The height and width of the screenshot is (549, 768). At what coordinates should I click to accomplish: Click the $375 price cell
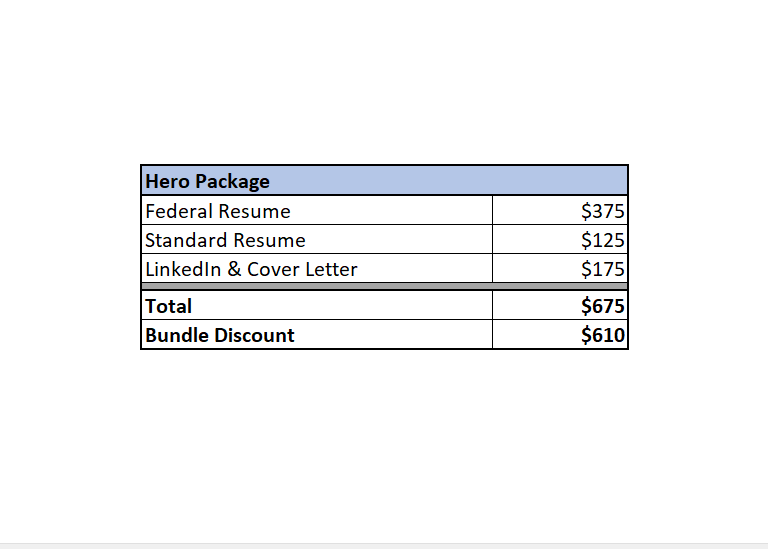[x=602, y=211]
